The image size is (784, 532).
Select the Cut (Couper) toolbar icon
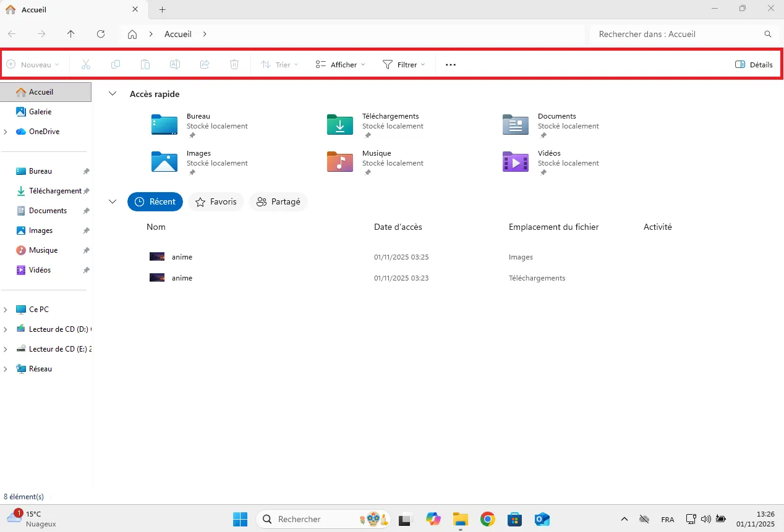(86, 64)
